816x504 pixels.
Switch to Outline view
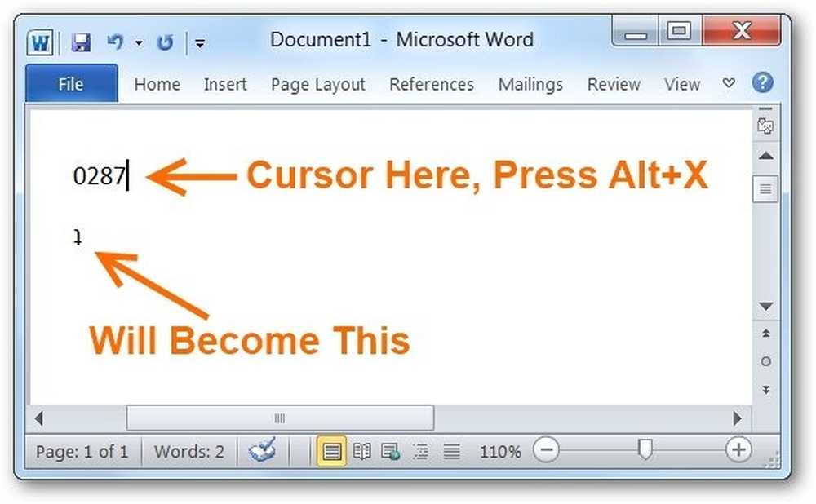pos(420,452)
